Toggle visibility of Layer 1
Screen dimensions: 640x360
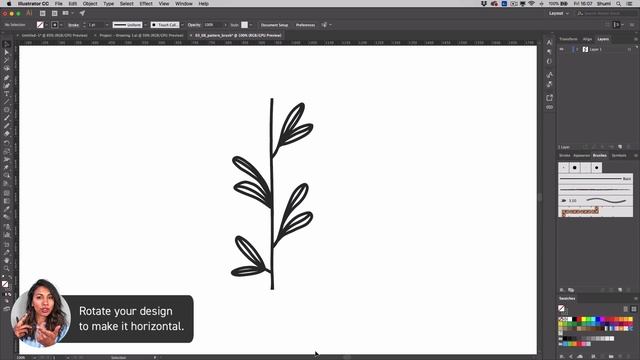[x=562, y=49]
